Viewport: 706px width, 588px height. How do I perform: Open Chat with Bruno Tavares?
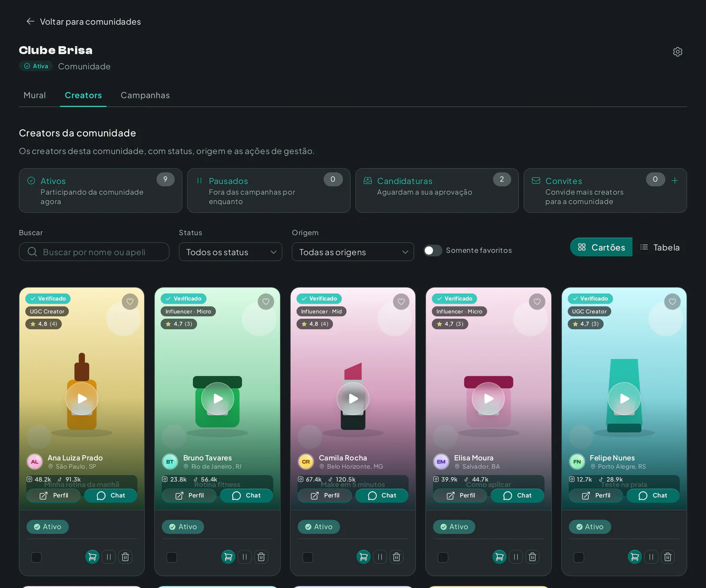[x=246, y=495]
